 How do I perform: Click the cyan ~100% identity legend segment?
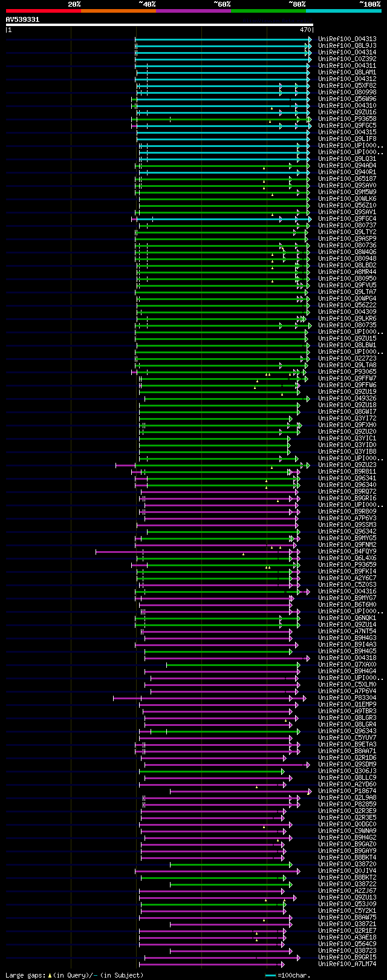point(343,11)
